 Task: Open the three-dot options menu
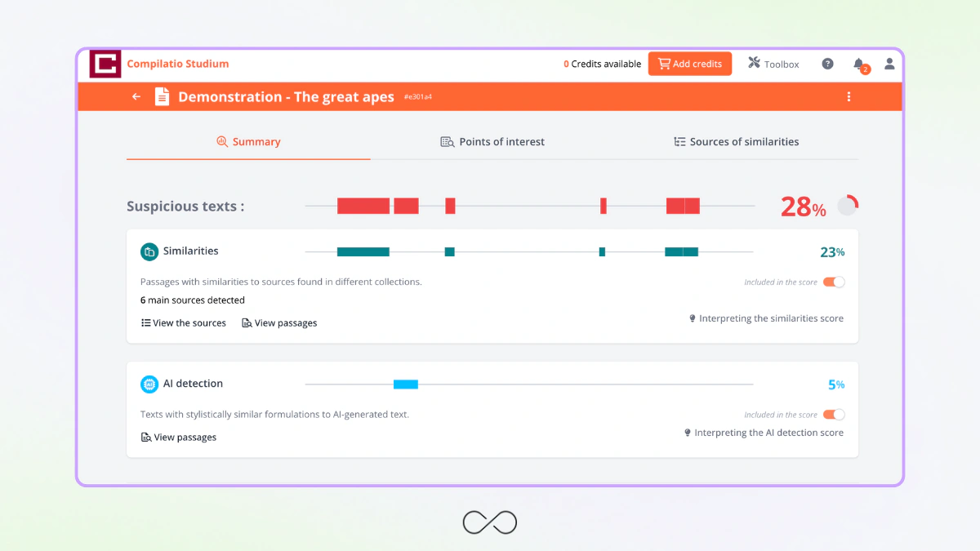point(849,96)
